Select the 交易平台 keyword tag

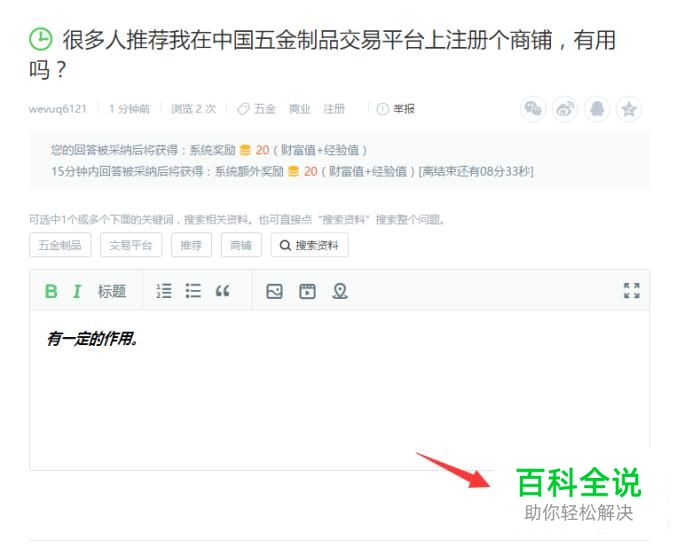click(131, 245)
